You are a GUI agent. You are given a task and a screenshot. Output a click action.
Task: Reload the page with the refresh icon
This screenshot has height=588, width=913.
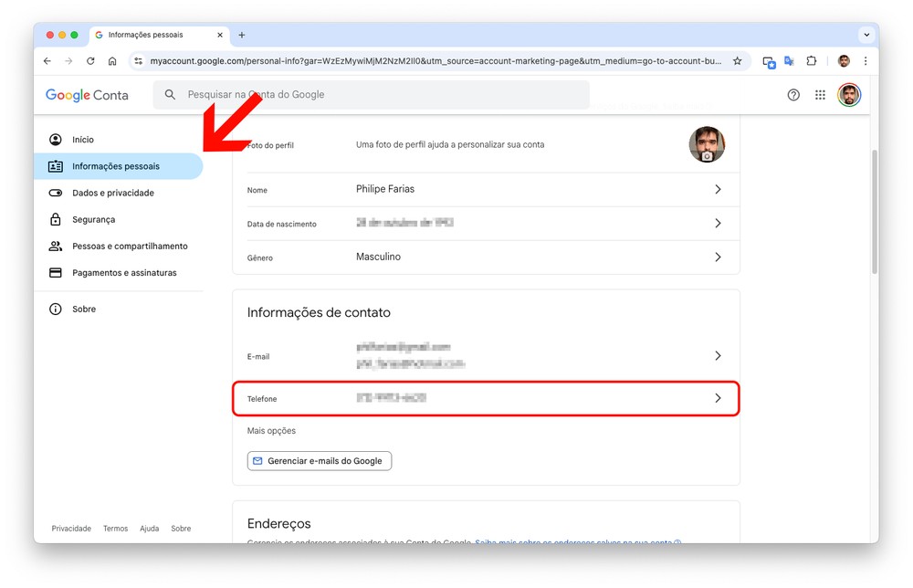click(90, 61)
